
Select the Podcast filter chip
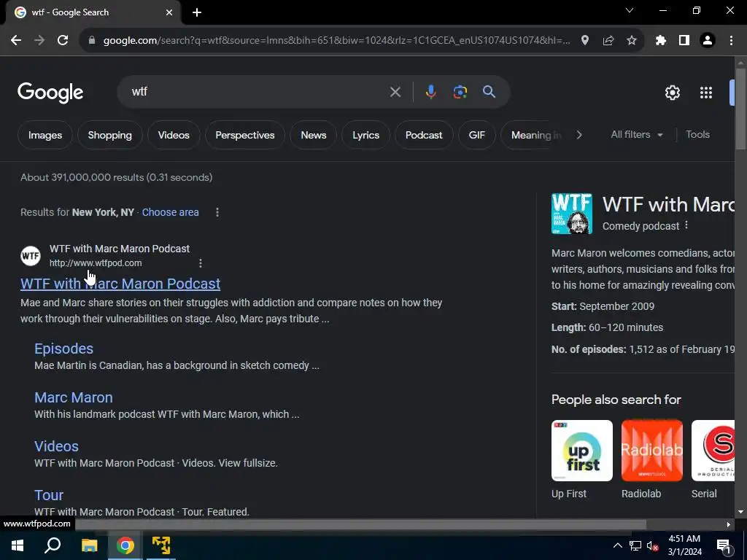pyautogui.click(x=424, y=135)
